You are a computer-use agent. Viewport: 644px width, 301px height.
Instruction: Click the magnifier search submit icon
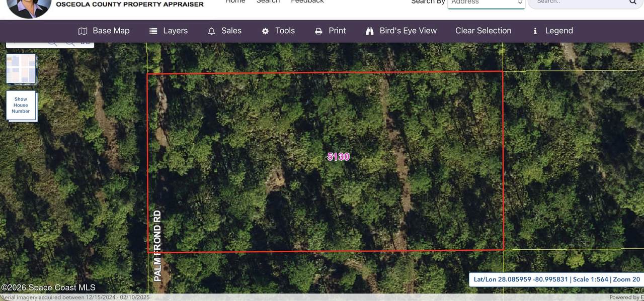pyautogui.click(x=633, y=2)
